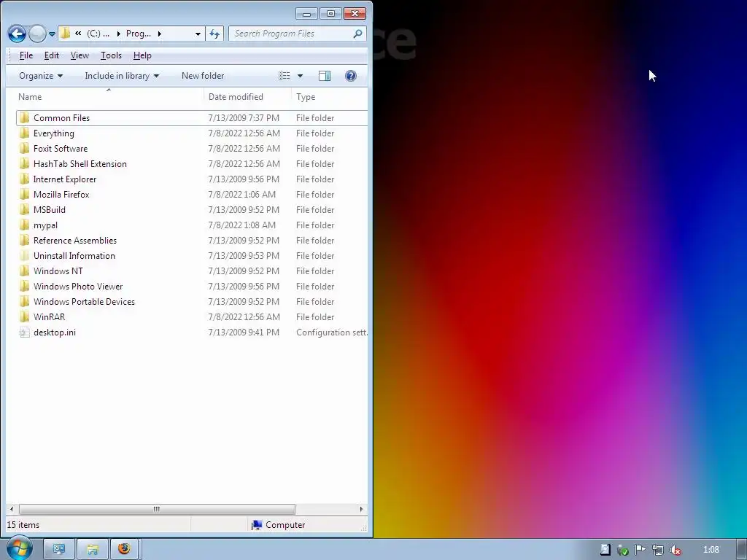Select the HashTab Shell Extension folder icon

[24, 163]
